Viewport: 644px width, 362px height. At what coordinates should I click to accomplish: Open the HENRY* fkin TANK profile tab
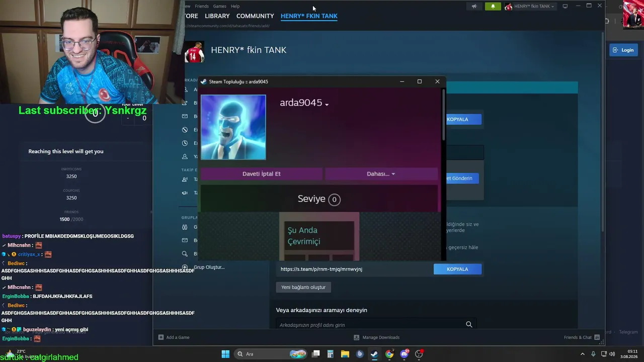(309, 16)
